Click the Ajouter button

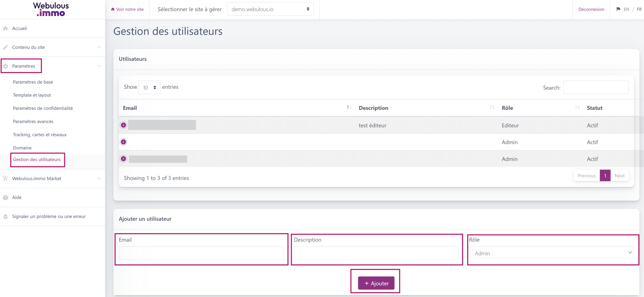point(376,283)
